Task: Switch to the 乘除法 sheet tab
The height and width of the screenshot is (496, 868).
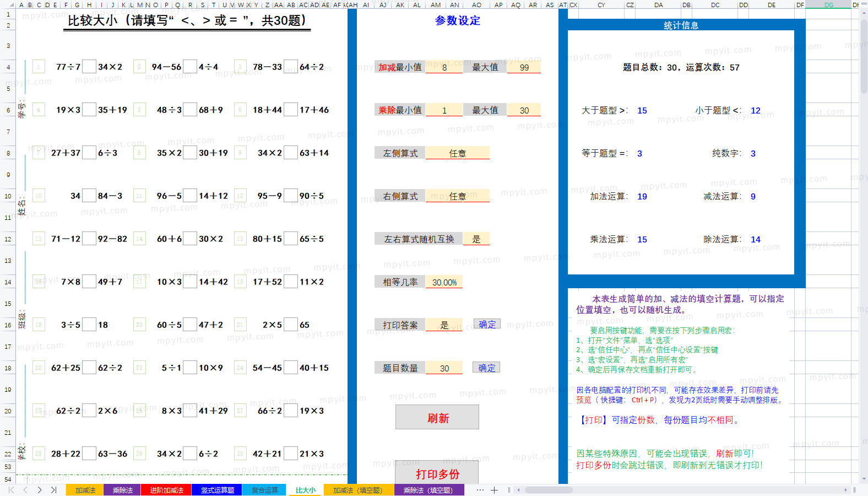Action: click(123, 490)
